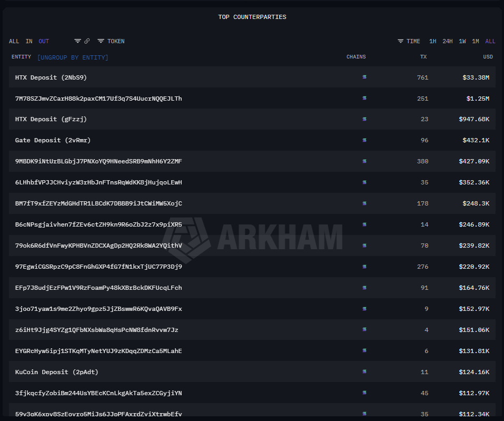Set time range to 1M

tap(476, 41)
